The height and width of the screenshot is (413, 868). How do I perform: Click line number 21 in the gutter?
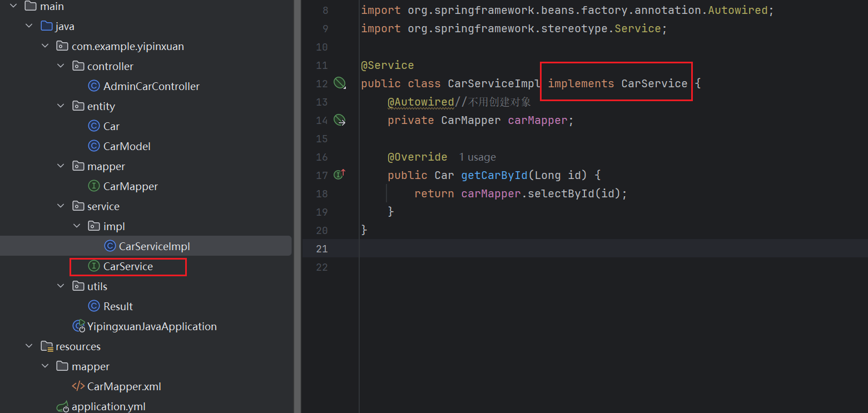pyautogui.click(x=322, y=248)
